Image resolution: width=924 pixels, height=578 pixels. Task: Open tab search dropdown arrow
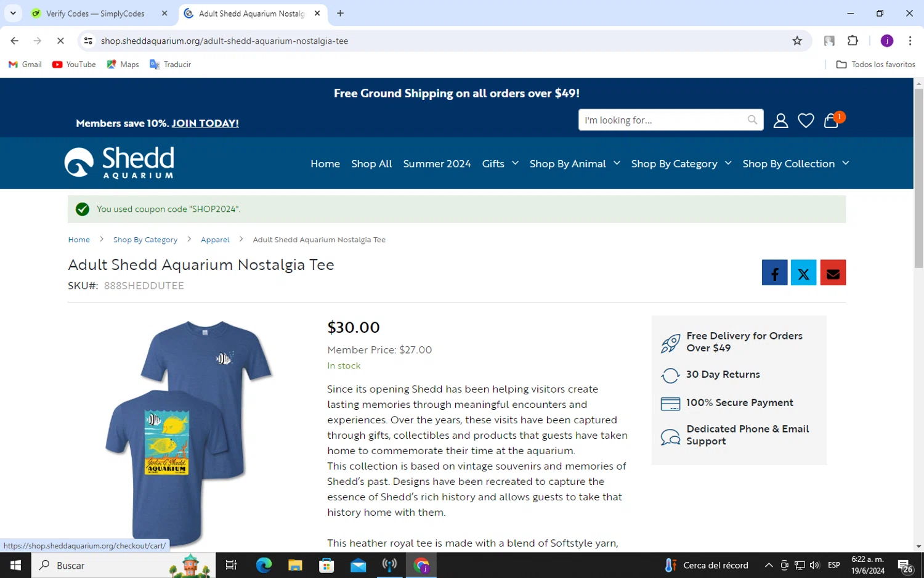13,13
